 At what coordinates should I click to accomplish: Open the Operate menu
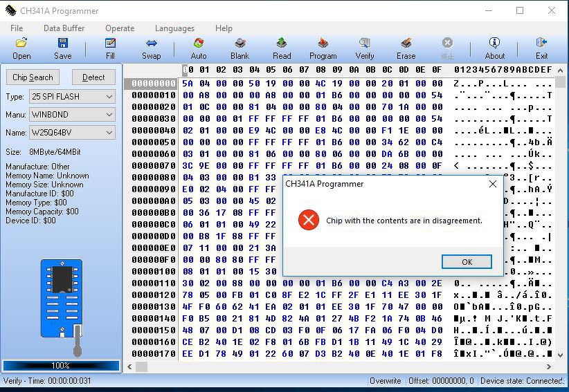coord(120,28)
